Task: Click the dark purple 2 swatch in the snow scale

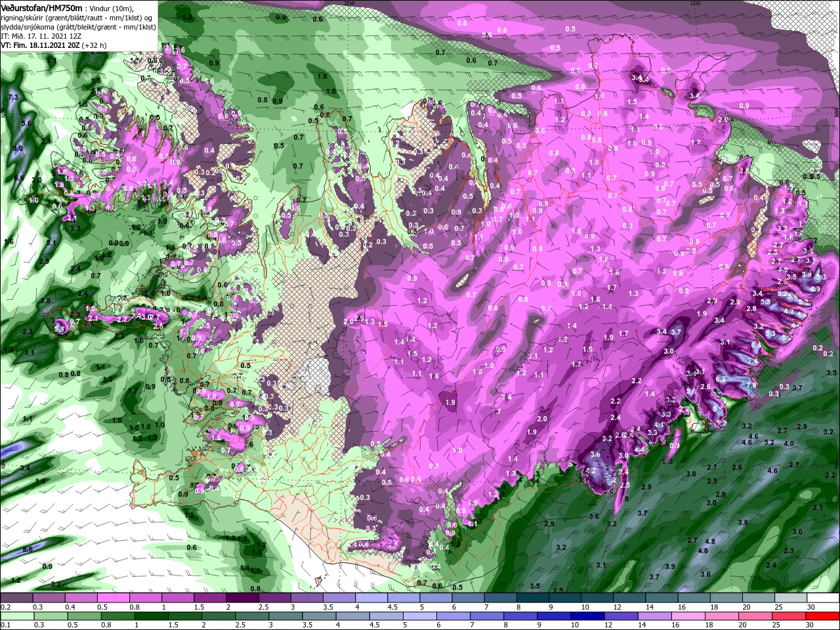Action: [242, 598]
